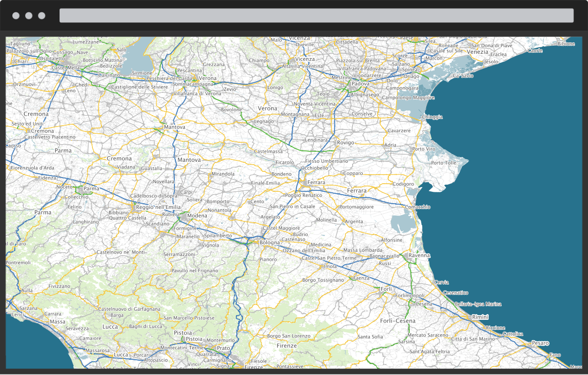Select Ferrara on the map

(x=316, y=182)
